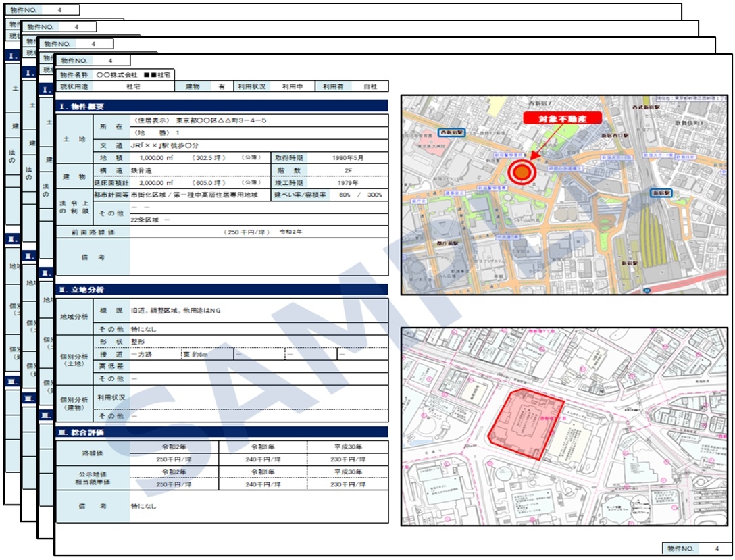The height and width of the screenshot is (560, 735).
Task: Click the 自社 value
Action: pyautogui.click(x=370, y=86)
